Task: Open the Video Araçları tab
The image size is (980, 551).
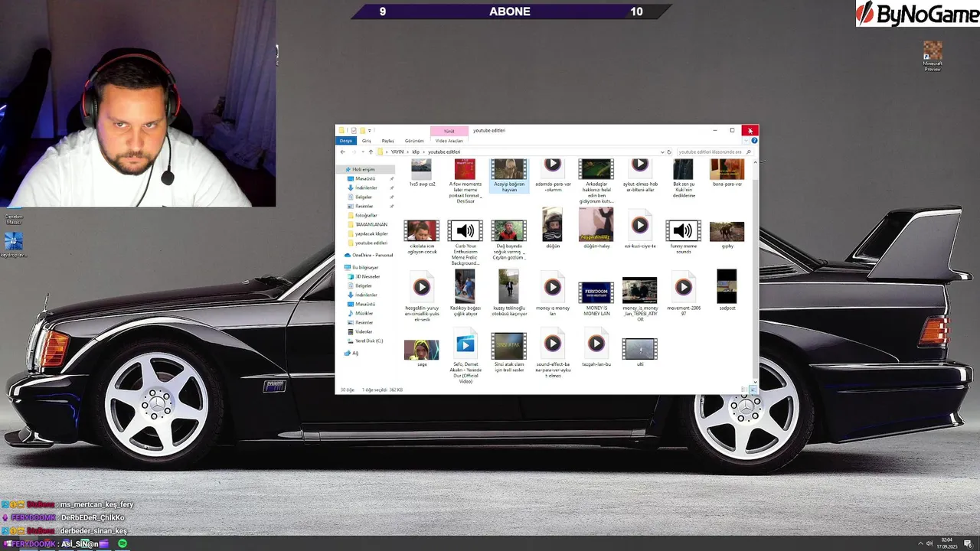Action: 449,141
